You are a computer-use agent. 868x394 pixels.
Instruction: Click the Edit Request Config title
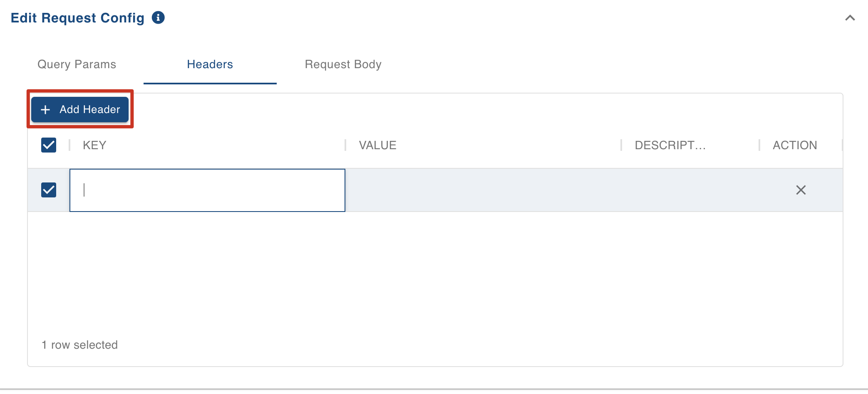point(77,18)
